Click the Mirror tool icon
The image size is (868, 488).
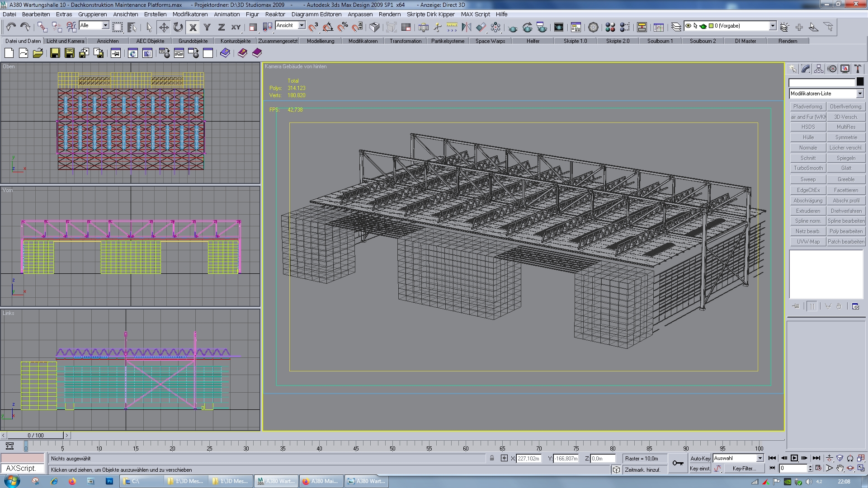click(x=466, y=28)
